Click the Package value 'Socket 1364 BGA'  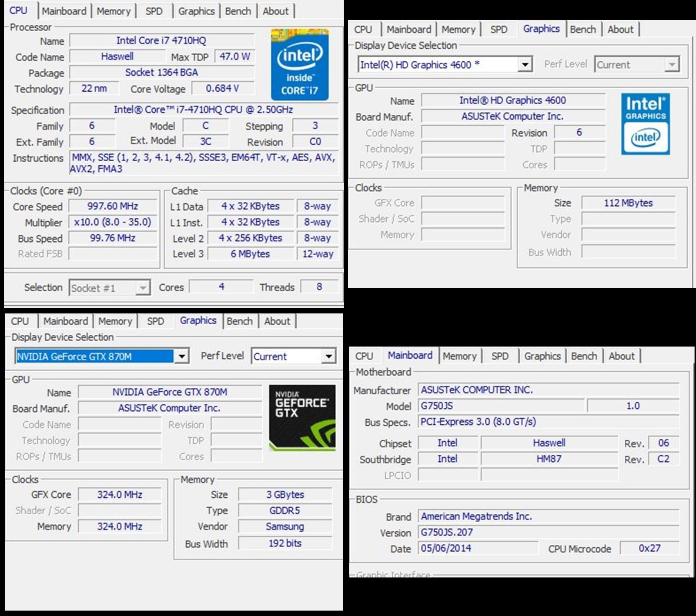click(162, 73)
